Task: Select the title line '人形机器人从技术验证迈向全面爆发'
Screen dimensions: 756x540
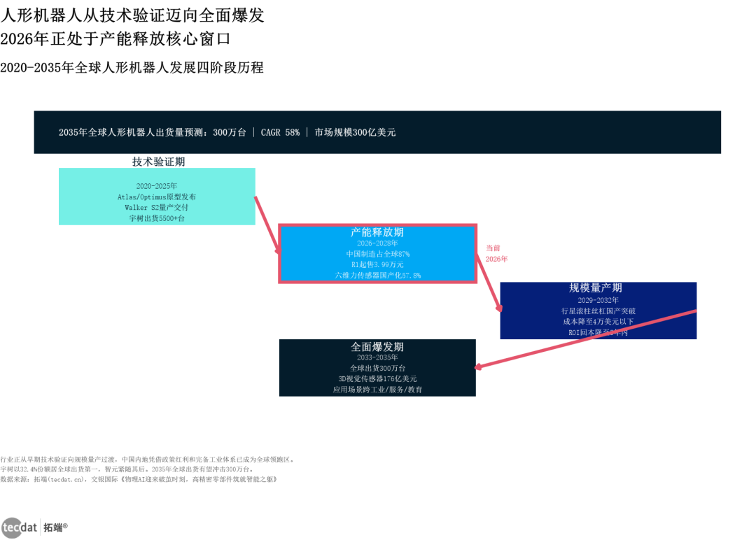Action: pos(132,15)
